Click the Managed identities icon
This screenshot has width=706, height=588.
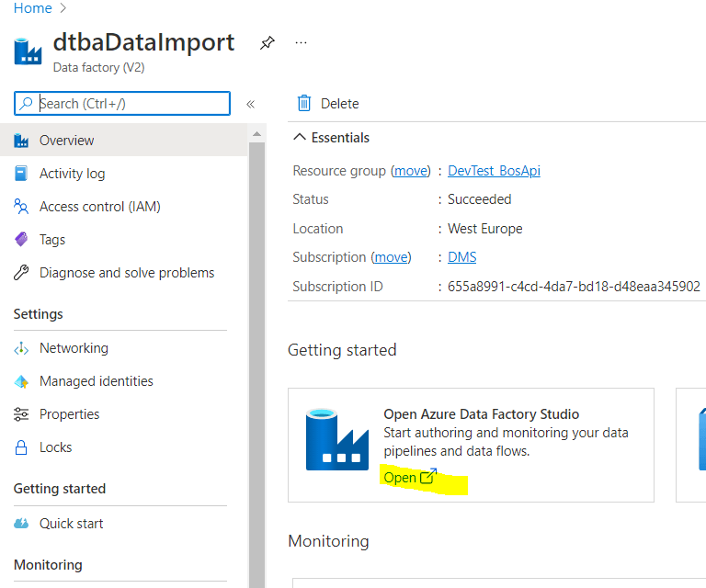point(22,381)
